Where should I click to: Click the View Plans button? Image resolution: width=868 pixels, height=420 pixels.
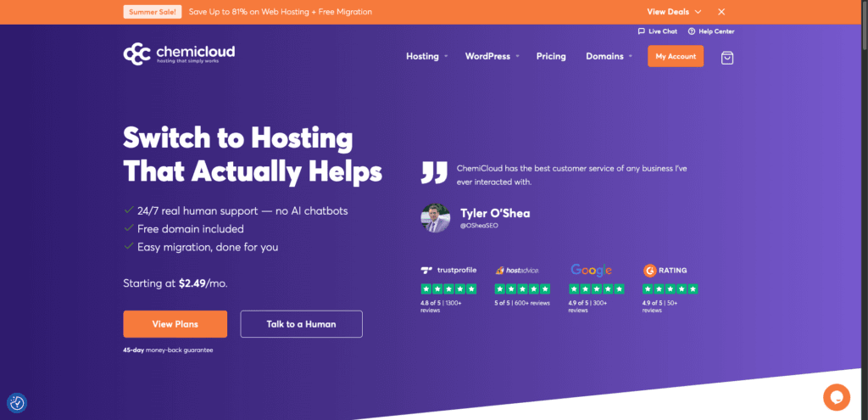tap(175, 324)
